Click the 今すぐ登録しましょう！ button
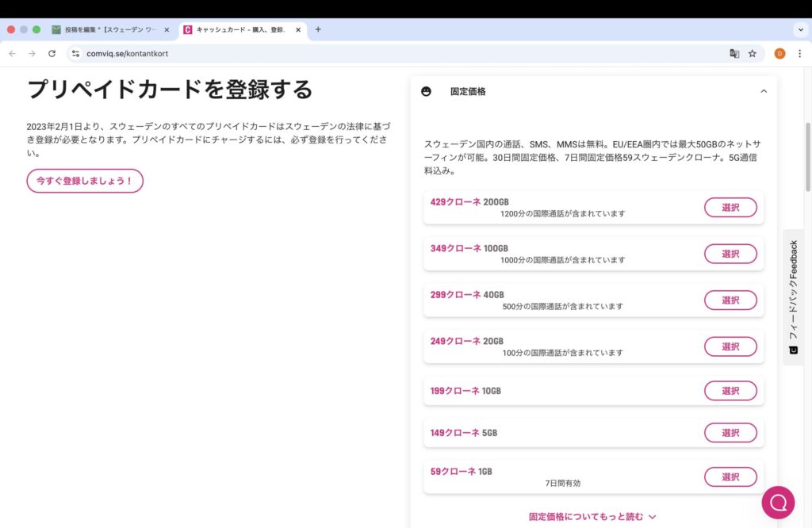This screenshot has width=812, height=528. pyautogui.click(x=85, y=181)
